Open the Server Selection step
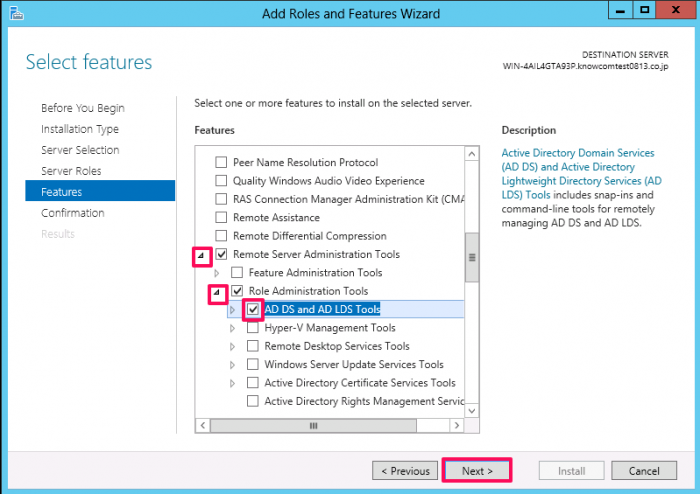Image resolution: width=700 pixels, height=494 pixels. (80, 150)
